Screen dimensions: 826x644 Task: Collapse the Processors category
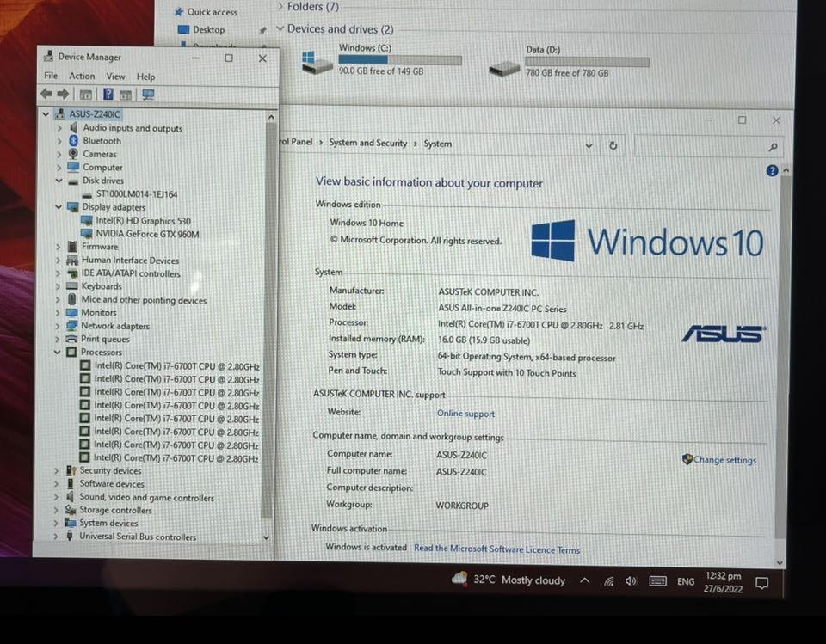click(59, 352)
